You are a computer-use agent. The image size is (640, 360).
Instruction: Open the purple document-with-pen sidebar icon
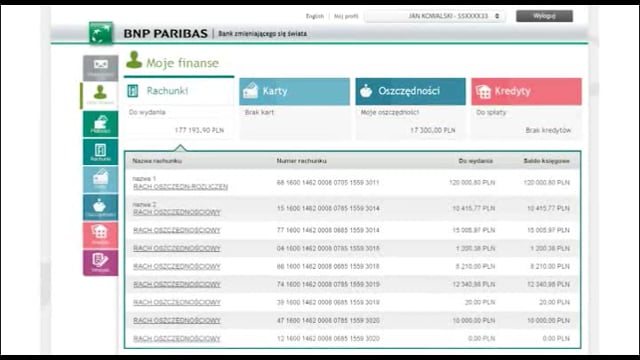[100, 262]
